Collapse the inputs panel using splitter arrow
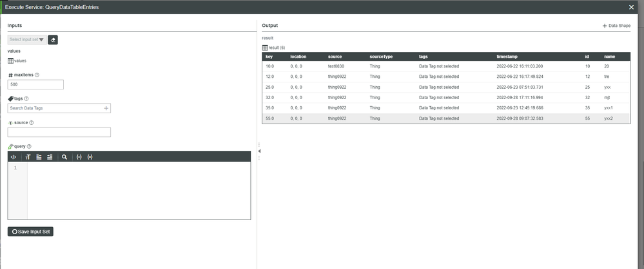Screen dimensions: 644x269 click(x=259, y=151)
